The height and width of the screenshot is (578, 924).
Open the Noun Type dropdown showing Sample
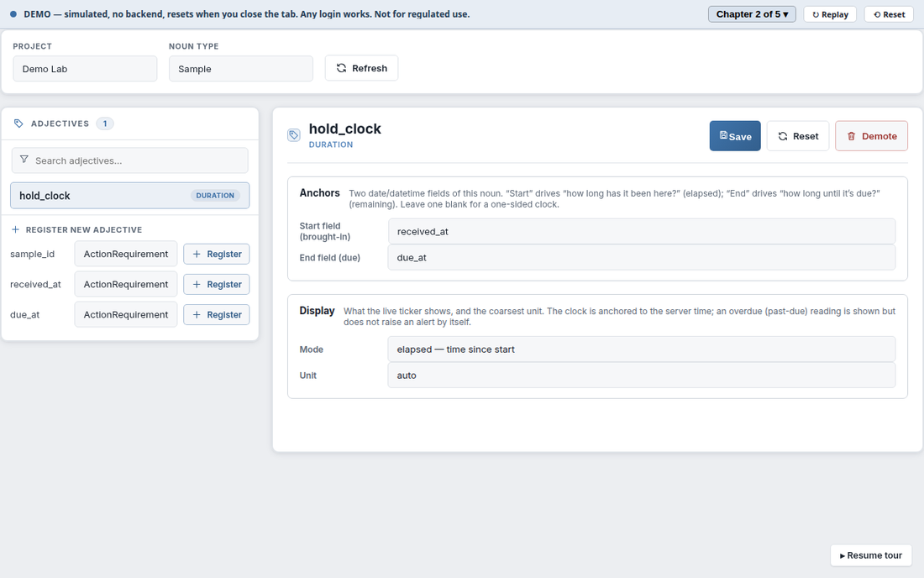(x=241, y=69)
